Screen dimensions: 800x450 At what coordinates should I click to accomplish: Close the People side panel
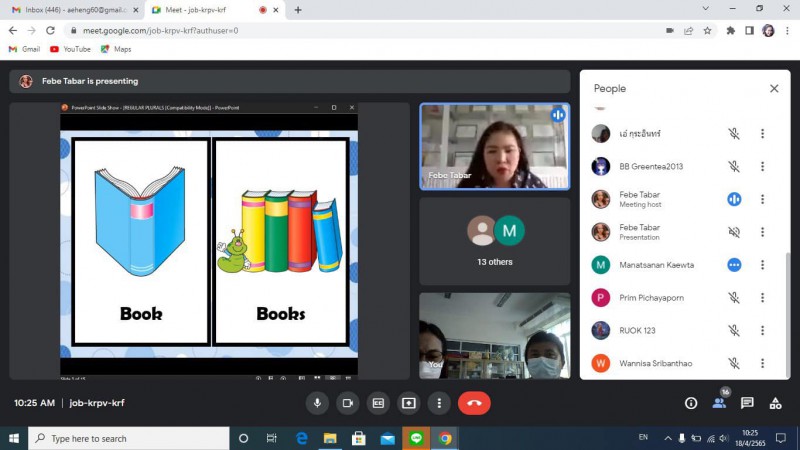tap(774, 89)
